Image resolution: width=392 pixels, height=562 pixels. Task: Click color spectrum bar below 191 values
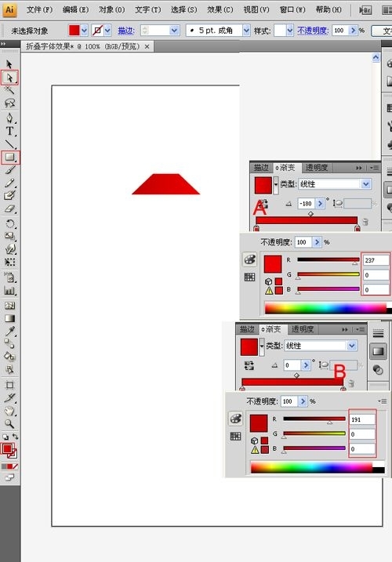tap(318, 467)
